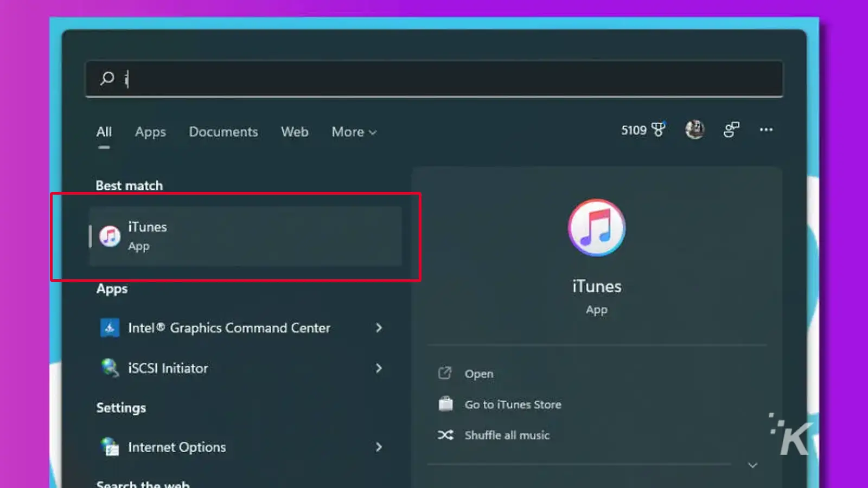This screenshot has height=488, width=868.
Task: Click Shuffle all music
Action: (x=507, y=435)
